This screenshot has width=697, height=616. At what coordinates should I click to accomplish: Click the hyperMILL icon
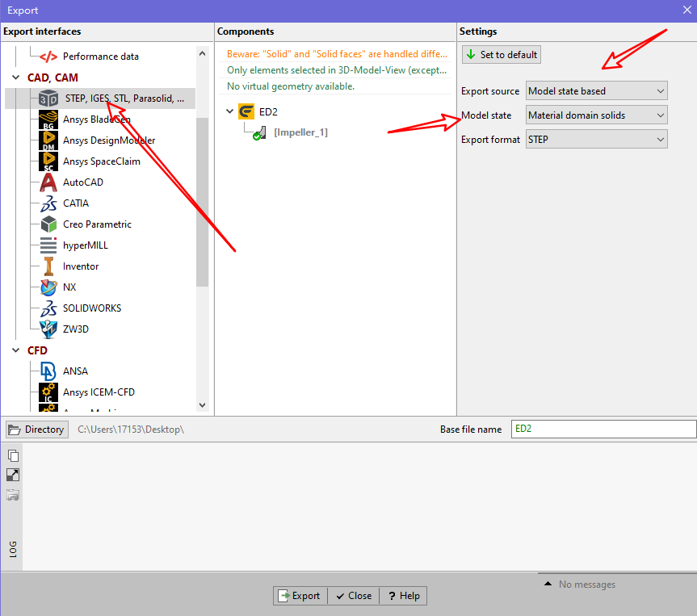pyautogui.click(x=48, y=245)
